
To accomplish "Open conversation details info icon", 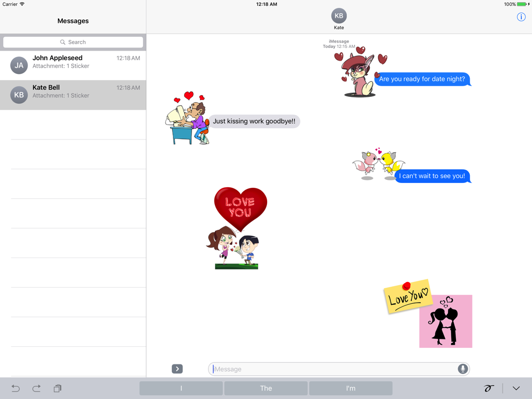I will (521, 17).
